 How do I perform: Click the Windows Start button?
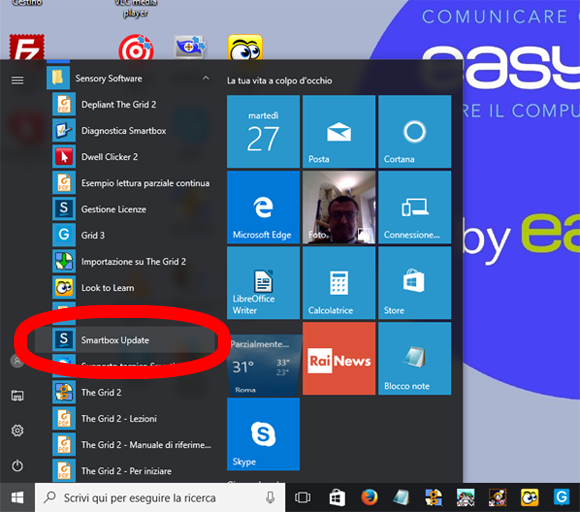[17, 498]
